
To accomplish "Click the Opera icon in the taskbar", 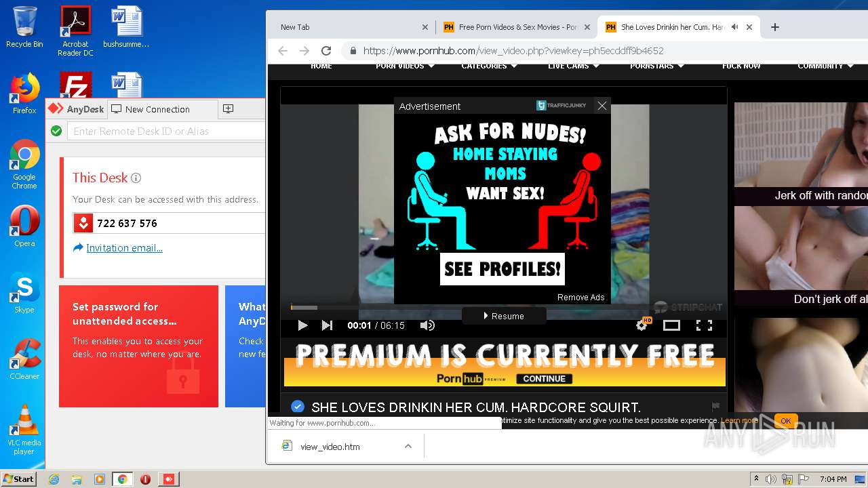I will point(145,479).
